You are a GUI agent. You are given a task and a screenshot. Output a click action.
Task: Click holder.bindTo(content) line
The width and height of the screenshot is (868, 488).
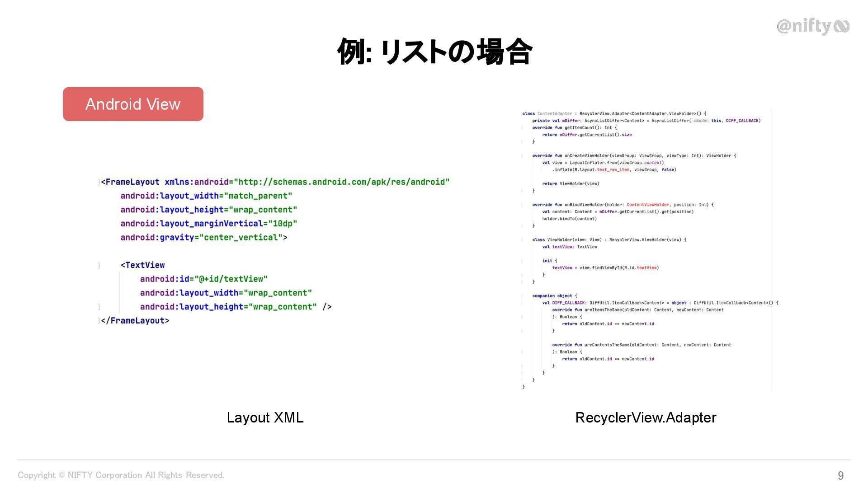tap(569, 219)
